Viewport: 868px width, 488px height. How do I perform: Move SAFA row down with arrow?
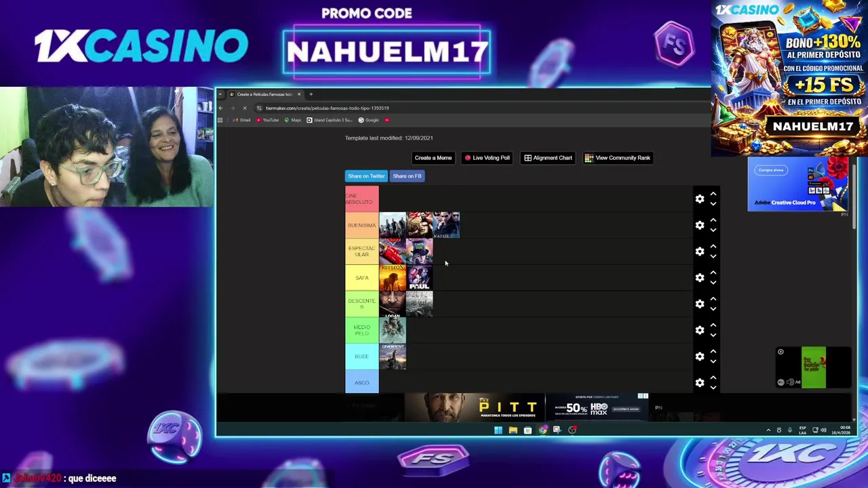713,282
